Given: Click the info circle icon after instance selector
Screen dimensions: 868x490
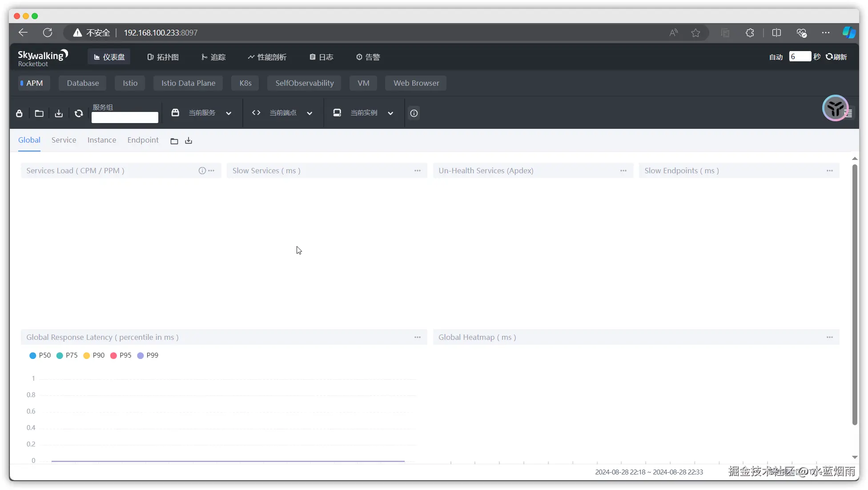Looking at the screenshot, I should pos(414,113).
